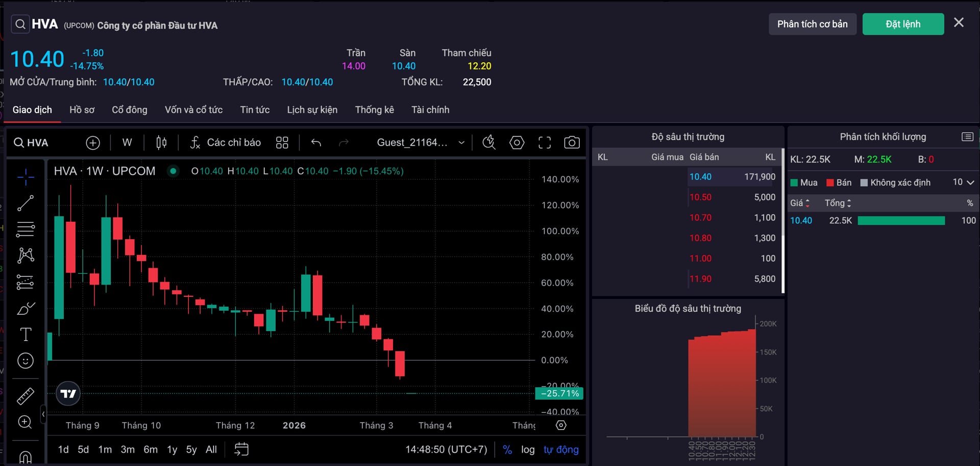Select the text annotation tool

[x=26, y=334]
